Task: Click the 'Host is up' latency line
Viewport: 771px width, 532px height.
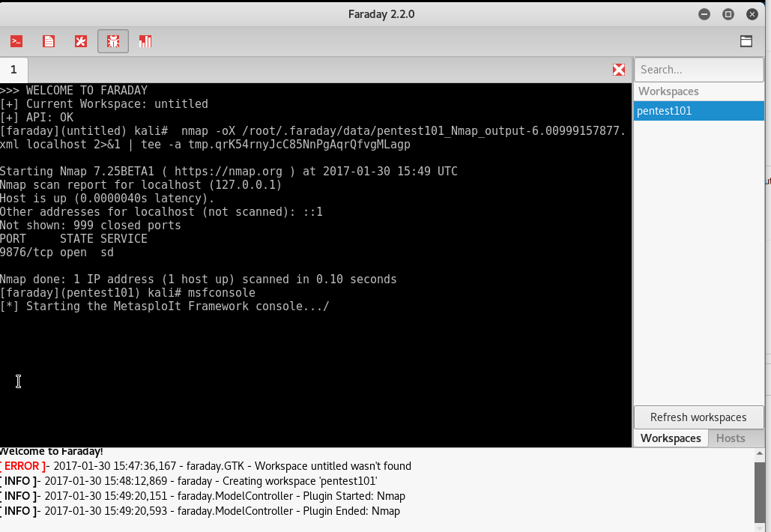Action: click(107, 198)
